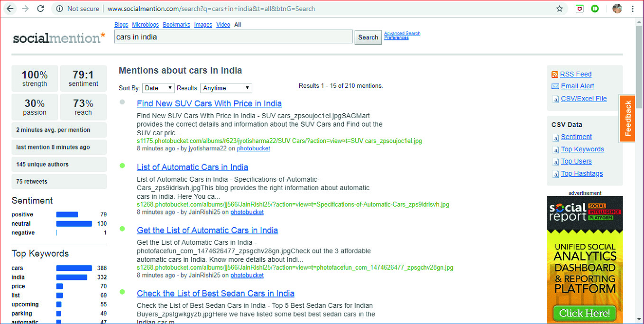Open the orange Feedback side tab
644x324 pixels.
tap(628, 119)
